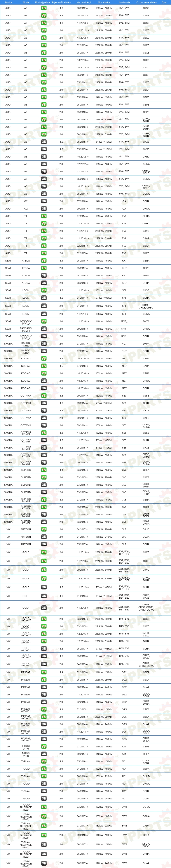Click the Lata produkcji column header
171x868 pixels.
pyautogui.click(x=83, y=2)
